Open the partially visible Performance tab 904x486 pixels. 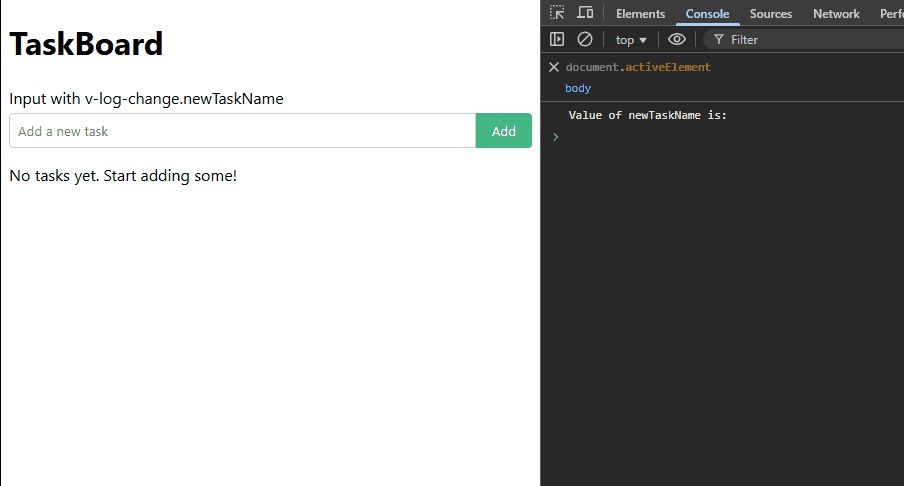[x=891, y=14]
